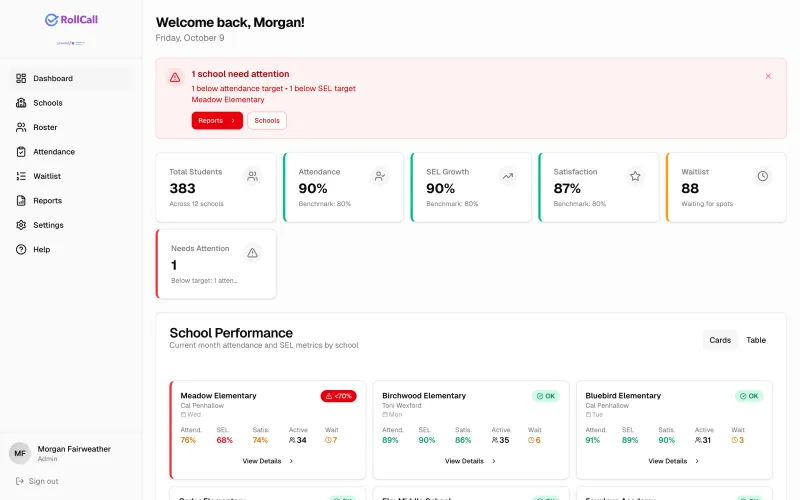800x500 pixels.
Task: Open Dashboard from the sidebar
Action: pos(71,78)
